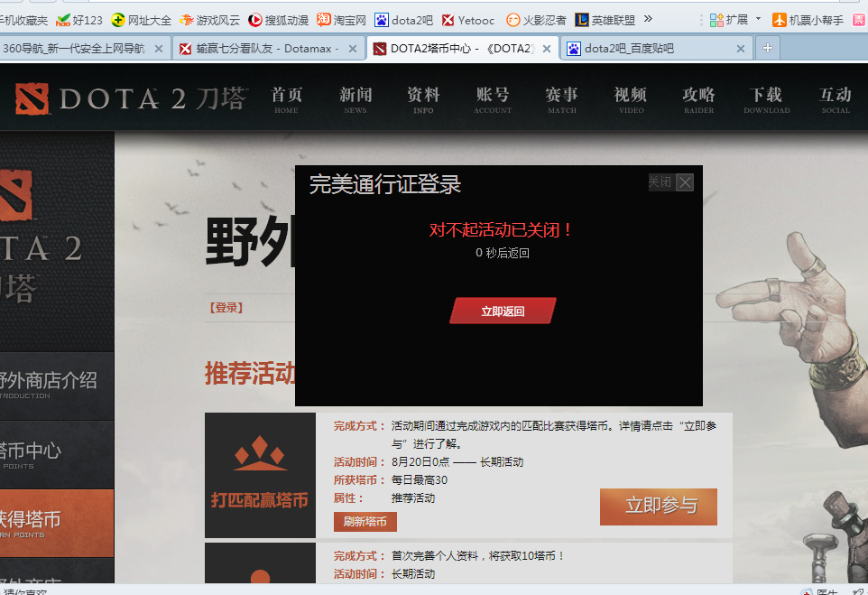The width and height of the screenshot is (868, 595).
Task: Open the 网址大全 bookmark
Action: pos(141,21)
